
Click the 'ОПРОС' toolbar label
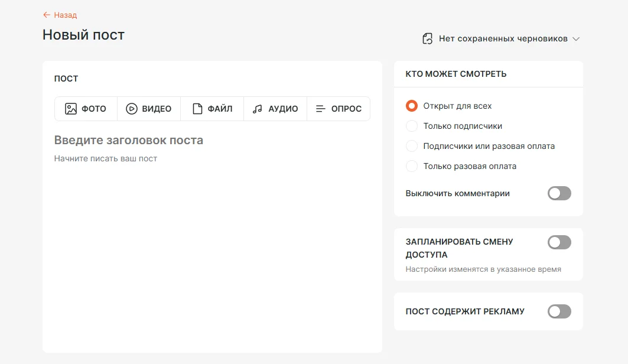point(346,109)
